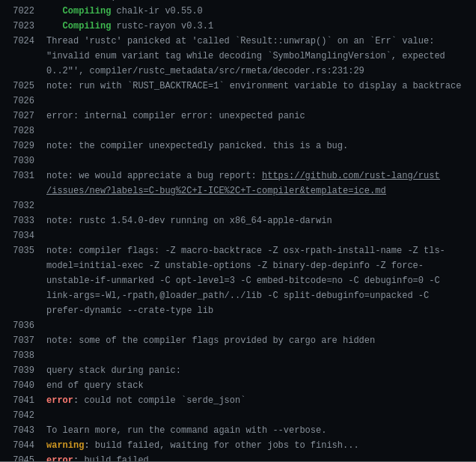476x462 pixels.
Task: Click the issues/new?labels=C-bug link continuation
Action: (x=216, y=190)
